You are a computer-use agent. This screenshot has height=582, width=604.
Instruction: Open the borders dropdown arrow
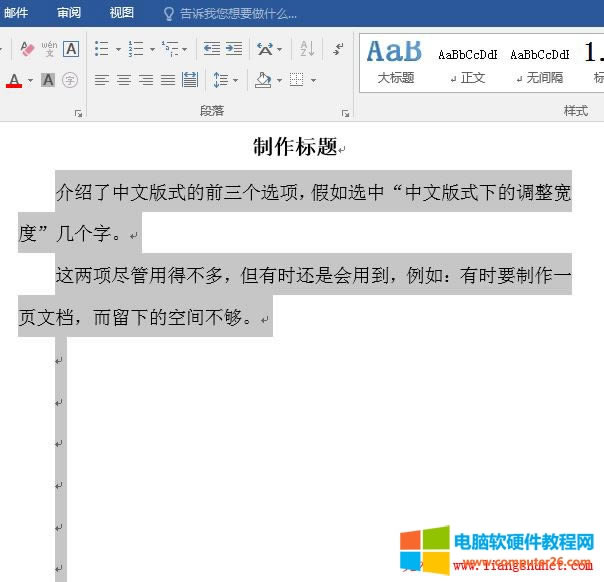pyautogui.click(x=313, y=80)
